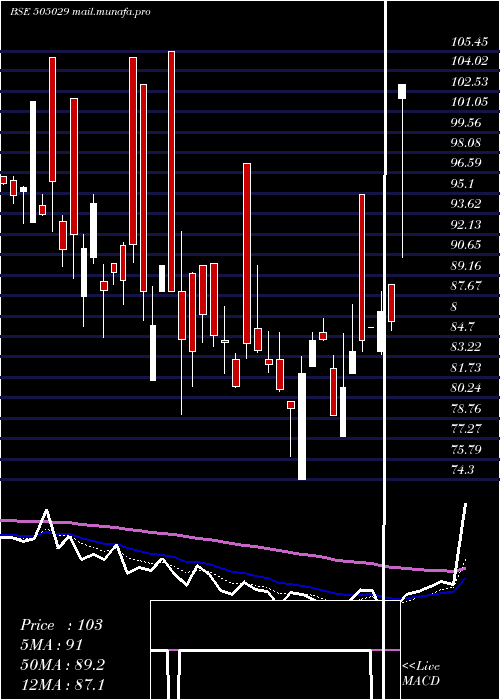Click the 74.3 price axis label
Screen dimensions: 500x700
pos(464,470)
